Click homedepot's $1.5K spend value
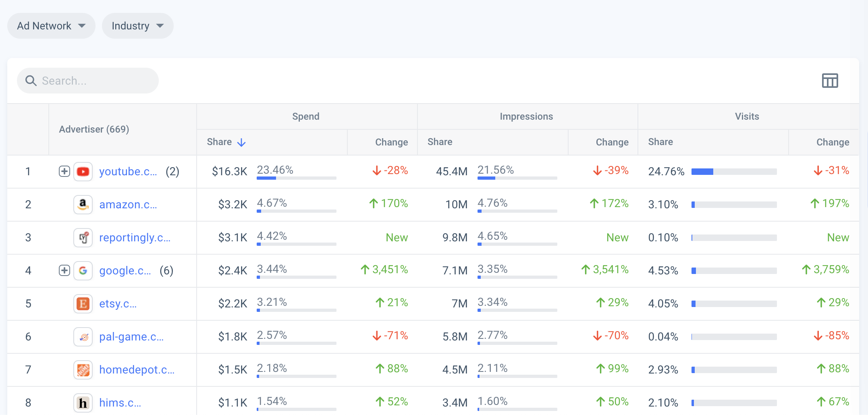The height and width of the screenshot is (415, 868). [233, 370]
